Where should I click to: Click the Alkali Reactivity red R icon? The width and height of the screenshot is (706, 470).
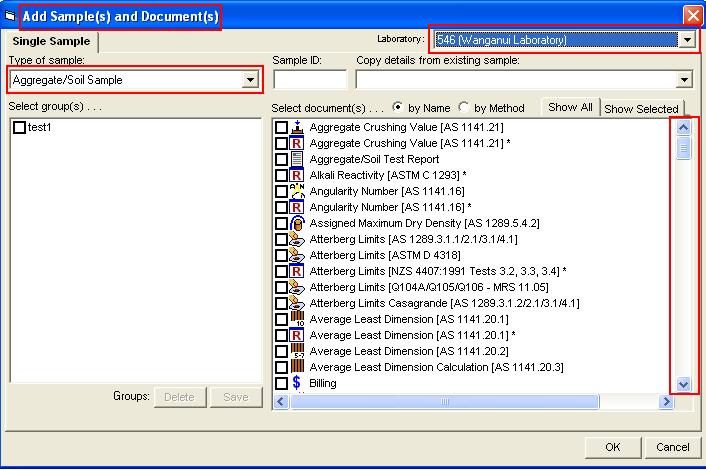[x=296, y=175]
